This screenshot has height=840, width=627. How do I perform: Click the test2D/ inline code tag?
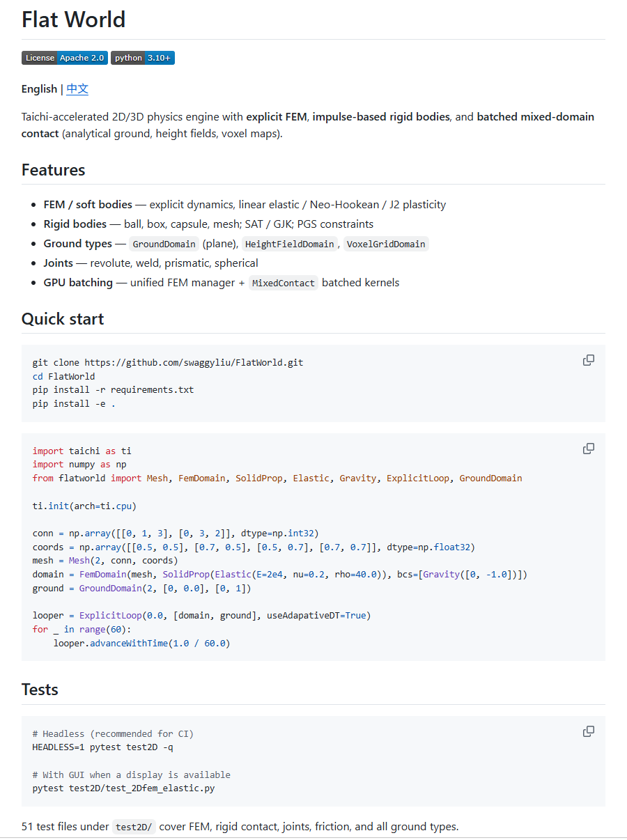pos(134,827)
